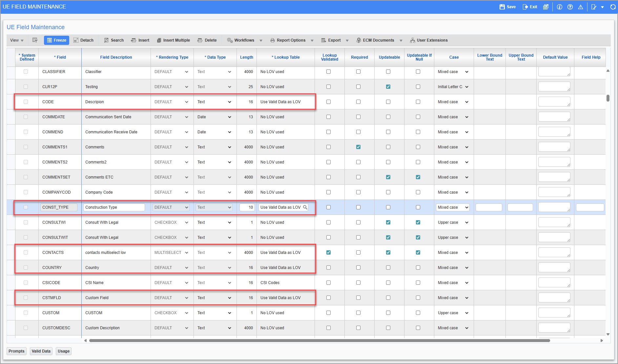Open the Workflows menu
Screen dimensions: 618x364
pyautogui.click(x=245, y=40)
